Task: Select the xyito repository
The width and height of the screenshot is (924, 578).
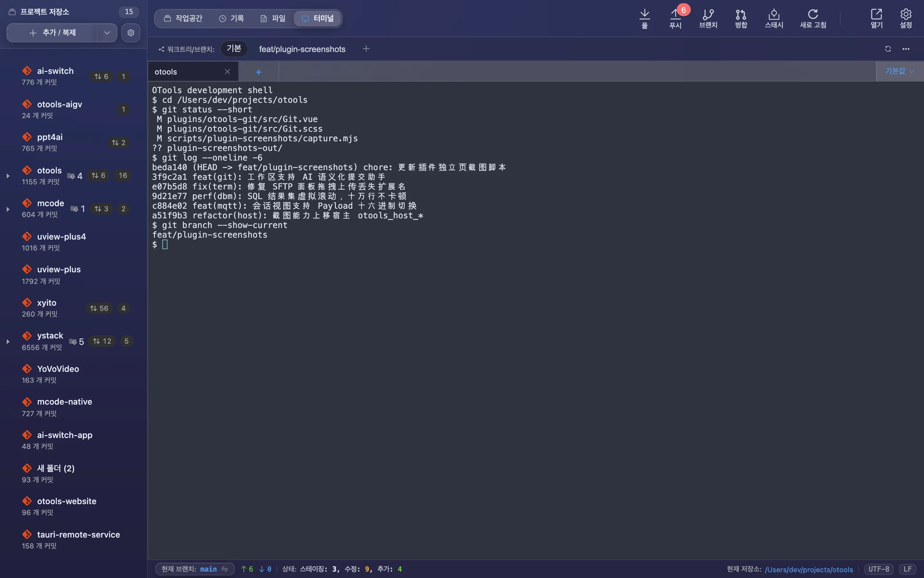Action: (73, 308)
